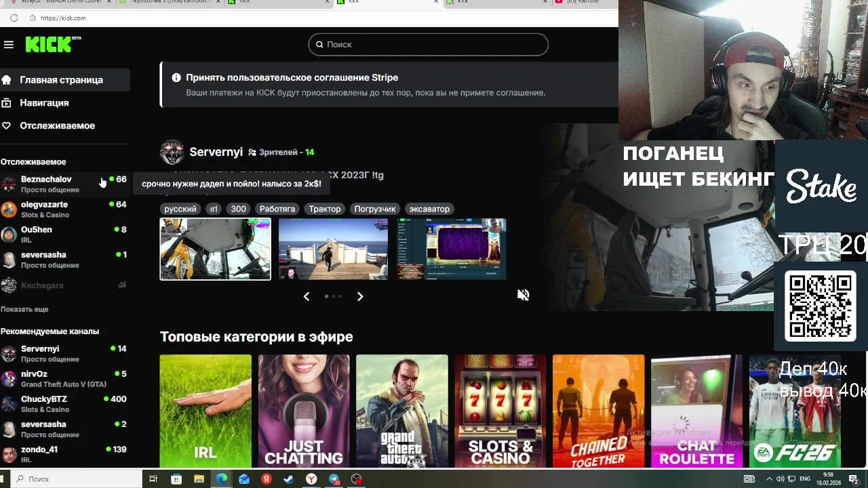Close the active Kick tab

[436, 2]
